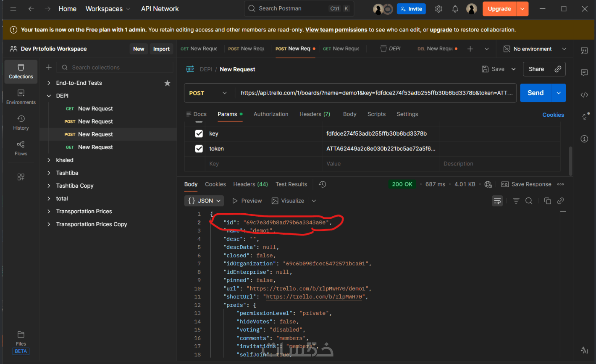Screen dimensions: 596x364
Task: Open Environments in the sidebar
Action: click(21, 97)
